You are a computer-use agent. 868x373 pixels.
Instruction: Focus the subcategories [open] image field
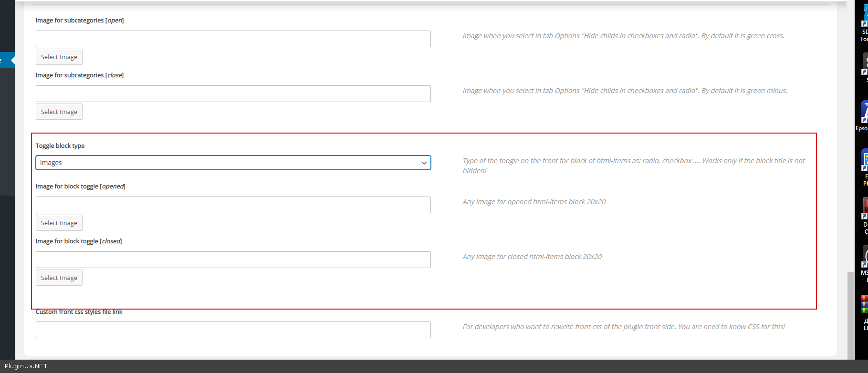point(233,39)
